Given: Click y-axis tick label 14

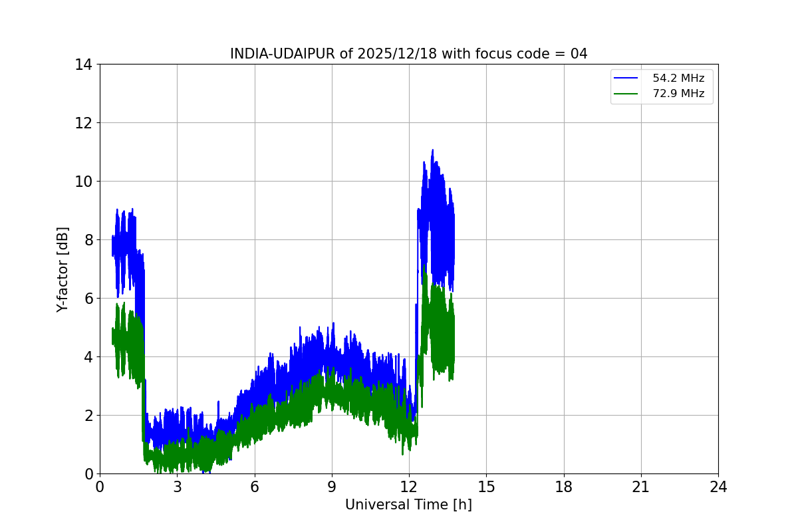Looking at the screenshot, I should (83, 65).
